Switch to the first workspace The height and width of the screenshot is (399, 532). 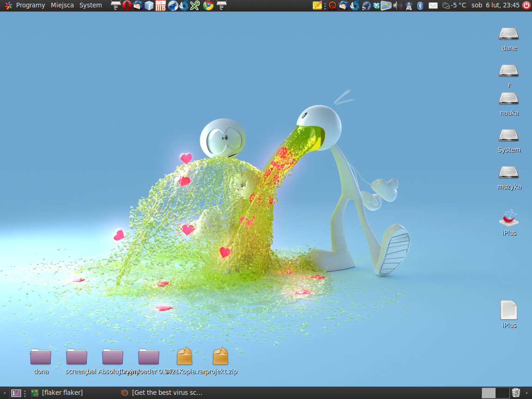pyautogui.click(x=489, y=393)
